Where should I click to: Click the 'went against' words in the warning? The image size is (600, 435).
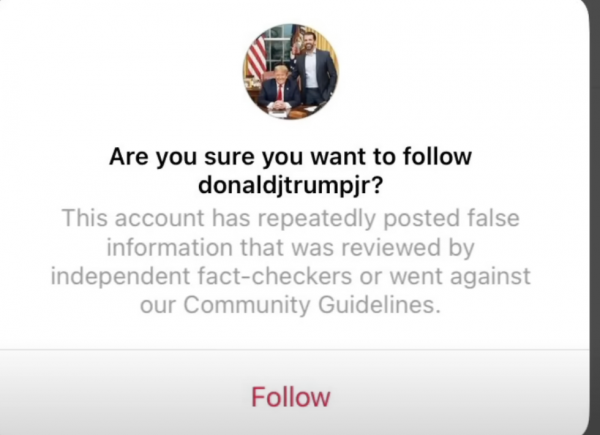[x=460, y=276]
